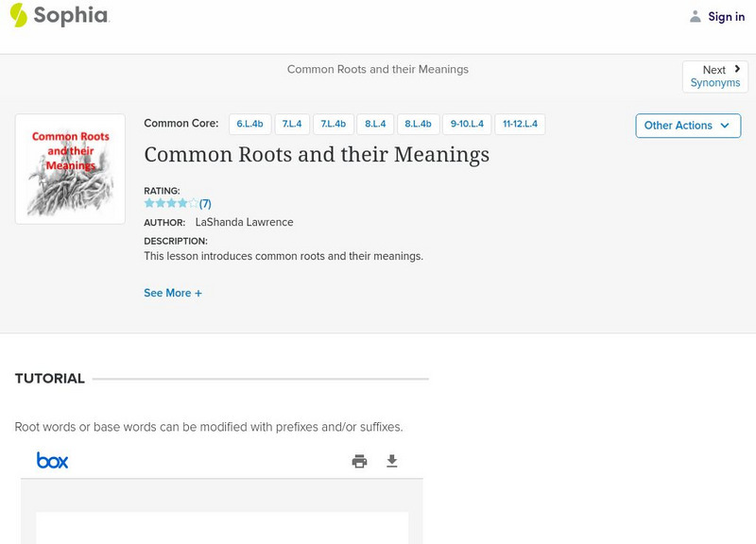Click the star rating icons

(171, 203)
